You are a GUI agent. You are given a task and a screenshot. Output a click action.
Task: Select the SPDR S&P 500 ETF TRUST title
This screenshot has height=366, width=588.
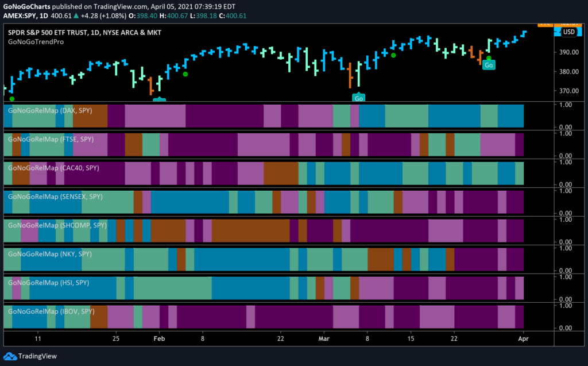coord(84,33)
